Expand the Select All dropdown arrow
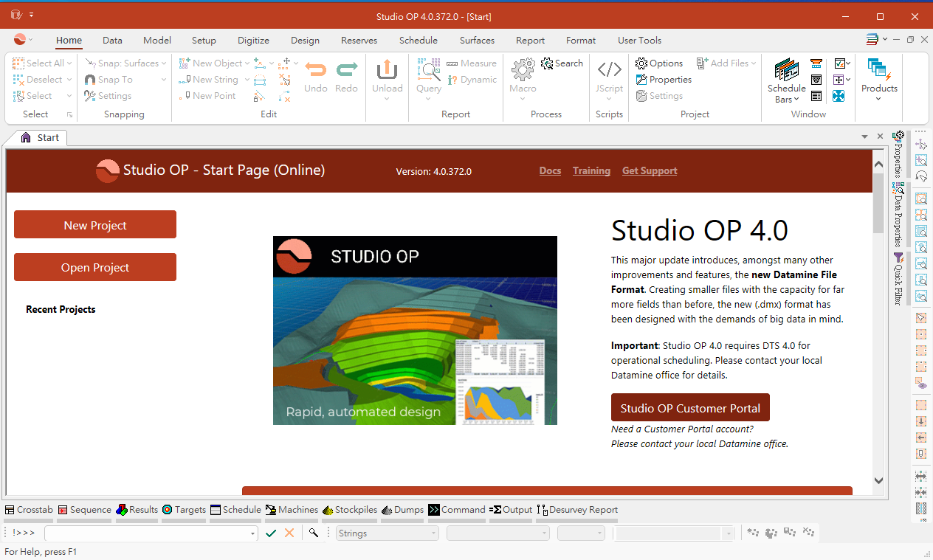Image resolution: width=933 pixels, height=560 pixels. tap(69, 63)
